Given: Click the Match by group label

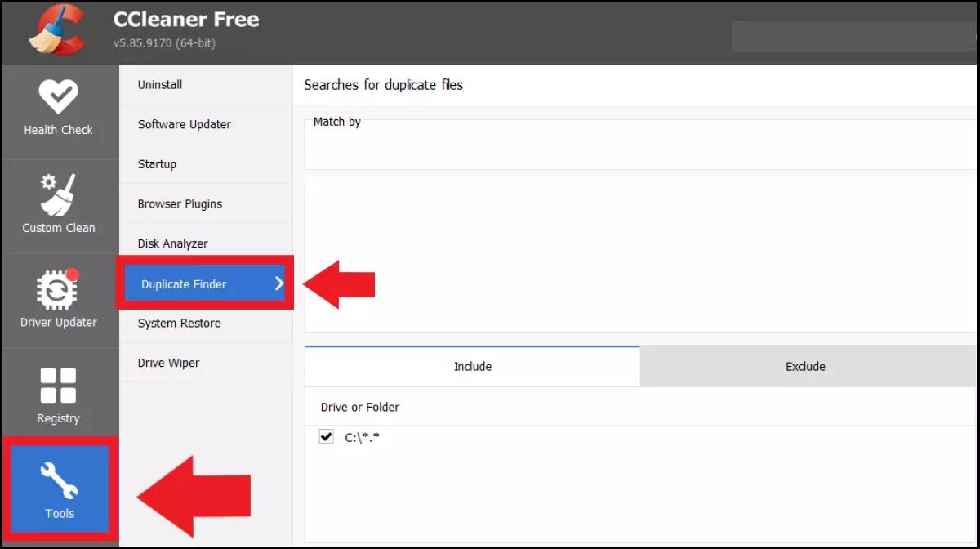Looking at the screenshot, I should click(x=337, y=122).
